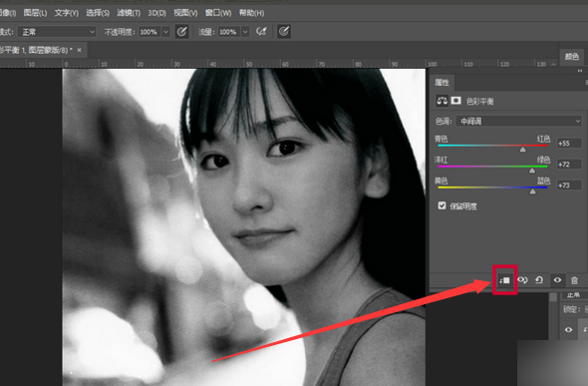Open the 色调 中间调 dropdown

pyautogui.click(x=518, y=121)
